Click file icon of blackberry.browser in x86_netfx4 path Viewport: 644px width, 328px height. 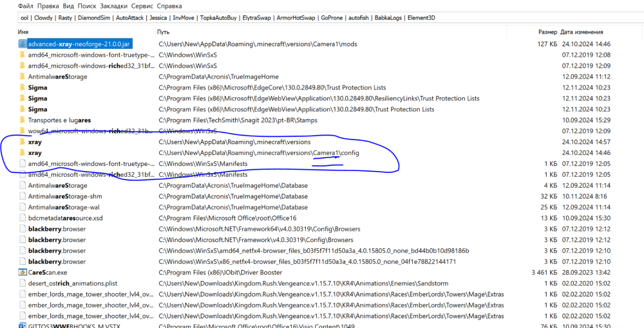22,262
